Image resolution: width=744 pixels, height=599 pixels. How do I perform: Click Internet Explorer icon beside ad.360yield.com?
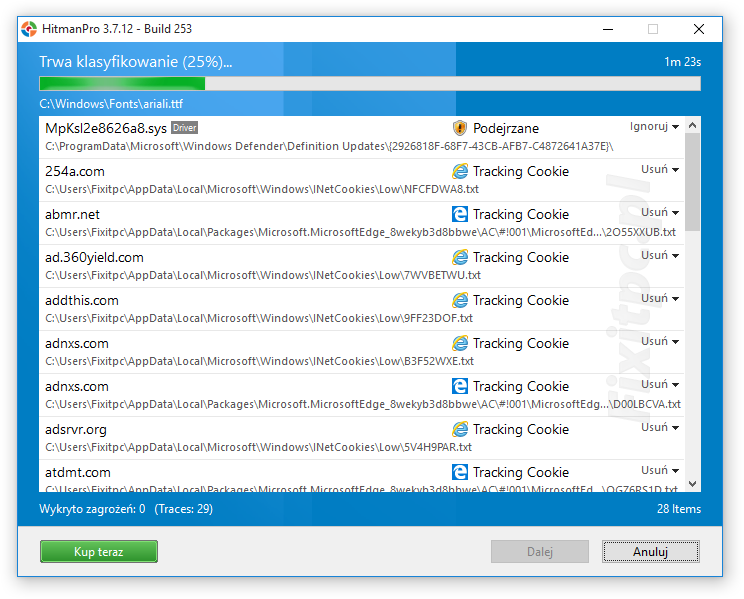tap(459, 257)
